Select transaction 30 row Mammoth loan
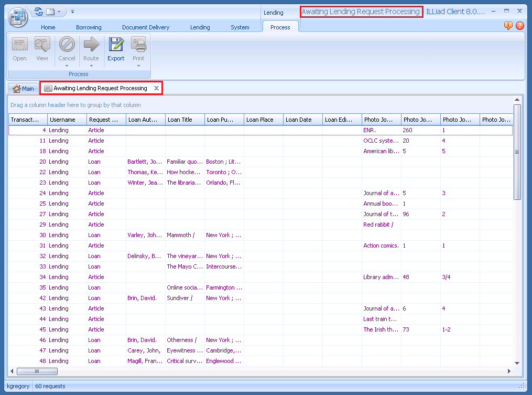This screenshot has height=395, width=532. [x=180, y=235]
